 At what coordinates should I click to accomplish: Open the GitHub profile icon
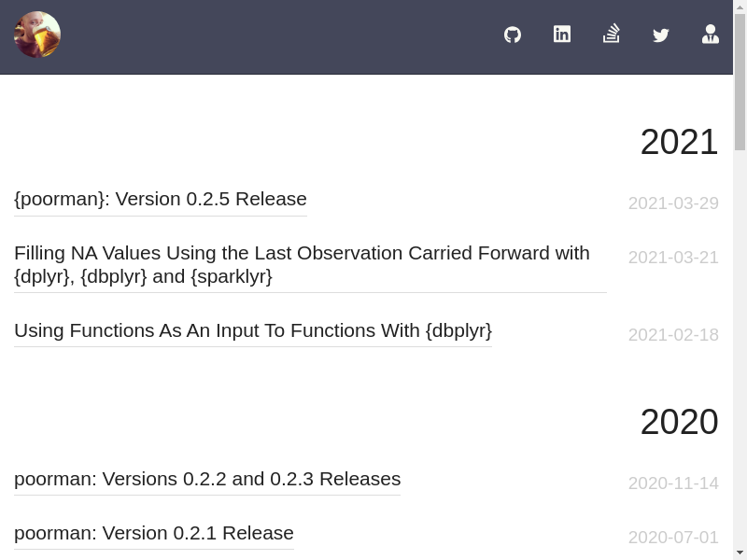tap(513, 35)
